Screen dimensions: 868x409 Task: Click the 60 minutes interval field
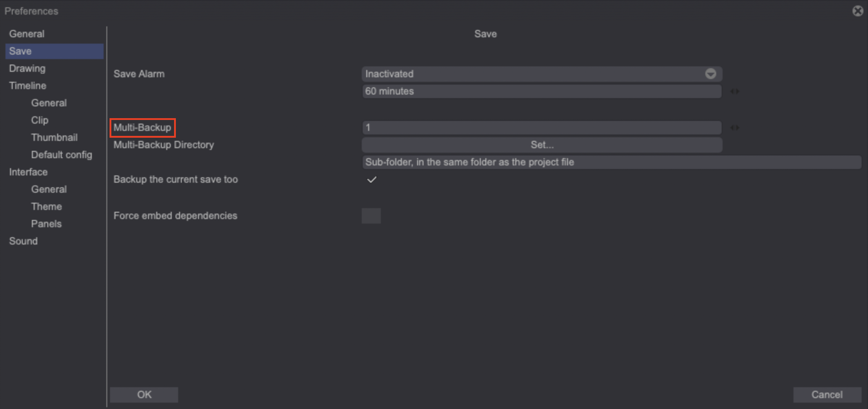click(541, 91)
